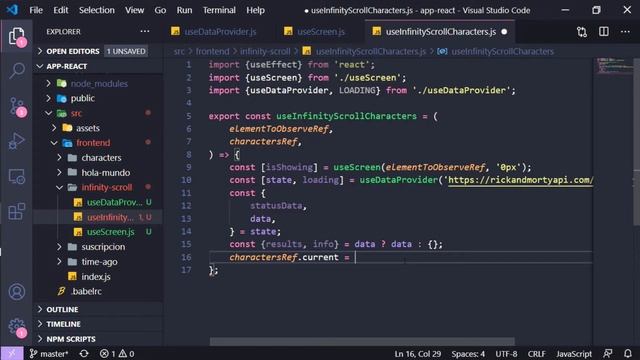Open the Accounts menu icon
The width and height of the screenshot is (640, 360).
(16, 292)
